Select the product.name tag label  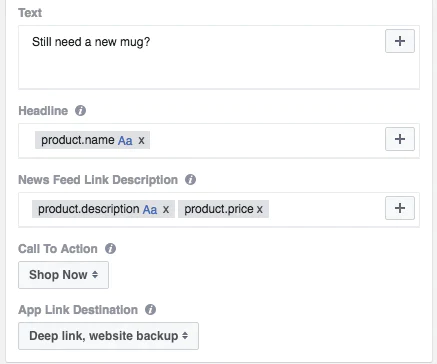pos(78,140)
